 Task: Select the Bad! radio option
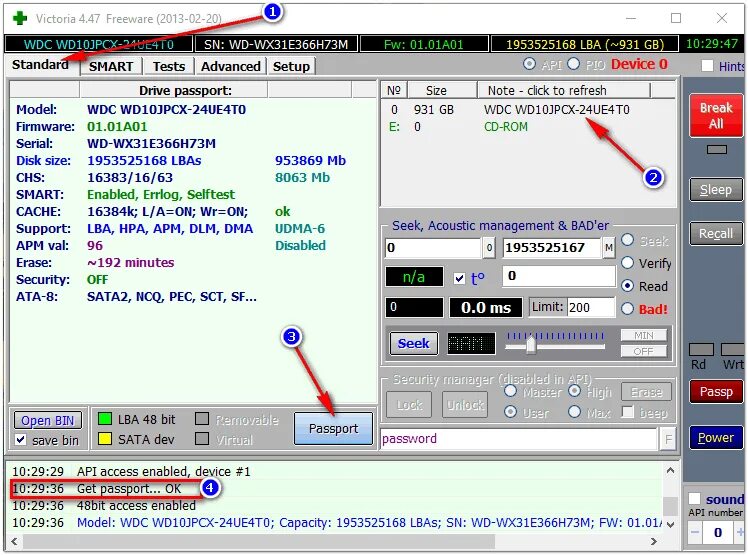pyautogui.click(x=628, y=309)
